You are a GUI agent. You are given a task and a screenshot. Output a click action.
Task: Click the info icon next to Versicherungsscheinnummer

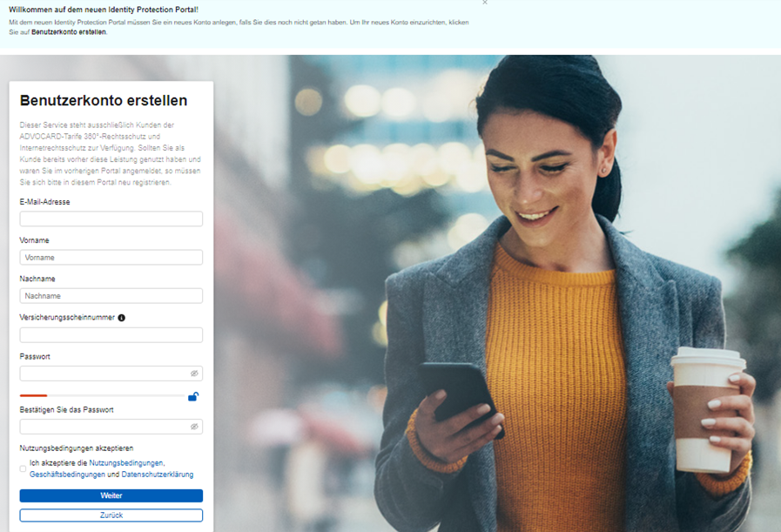(x=121, y=318)
